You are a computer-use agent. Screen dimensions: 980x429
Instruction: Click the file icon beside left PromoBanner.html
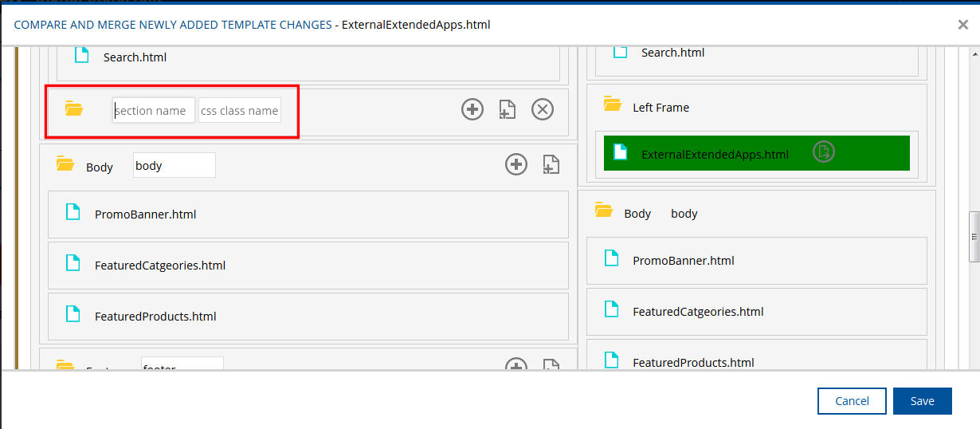click(x=73, y=213)
